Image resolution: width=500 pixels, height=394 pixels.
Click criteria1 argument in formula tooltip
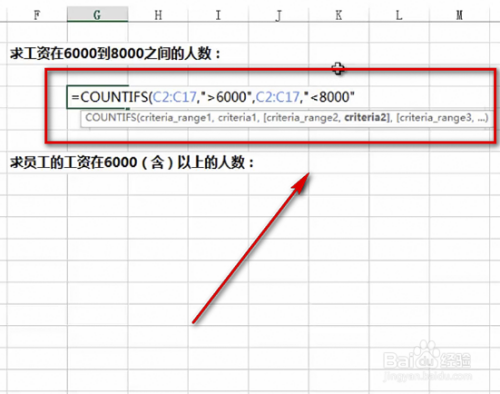pos(237,118)
